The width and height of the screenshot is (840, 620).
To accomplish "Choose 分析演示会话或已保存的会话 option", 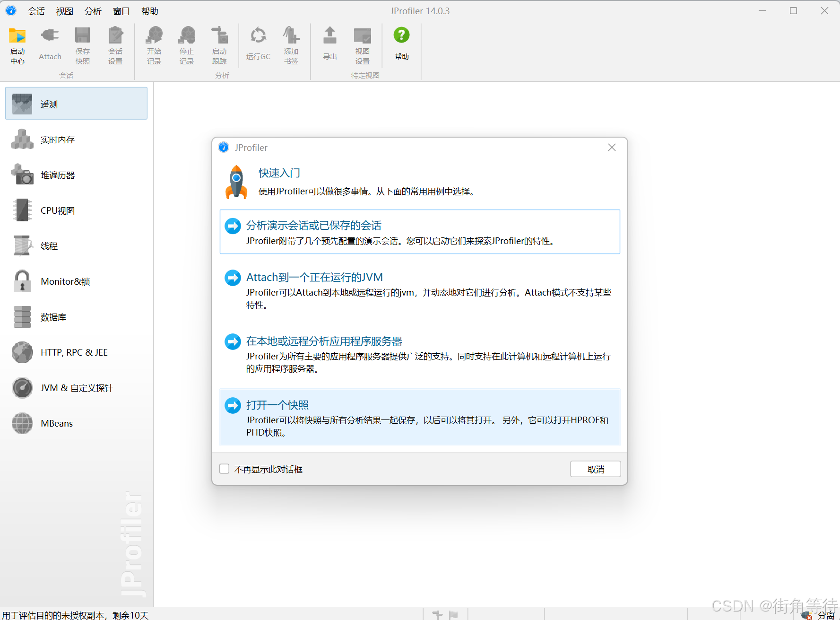I will [420, 232].
